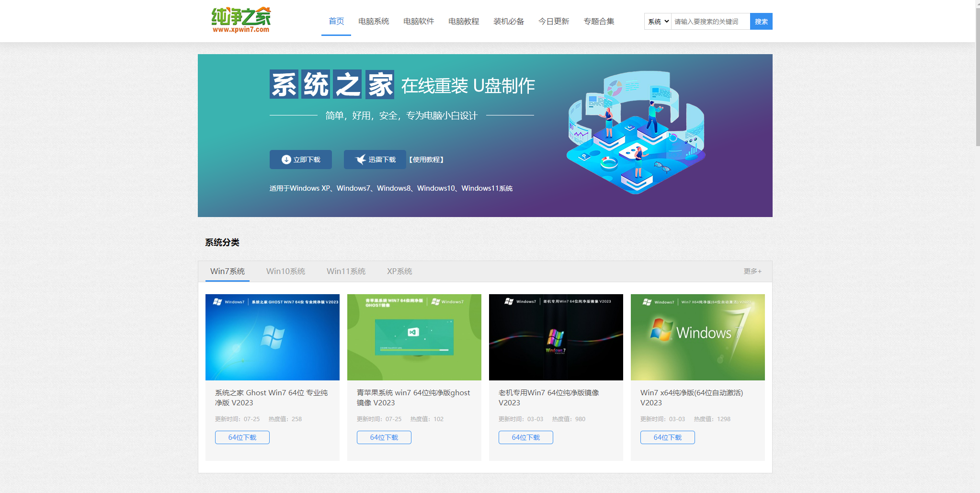Switch to the Win10系统 tab
Image resolution: width=980 pixels, height=493 pixels.
(x=286, y=271)
